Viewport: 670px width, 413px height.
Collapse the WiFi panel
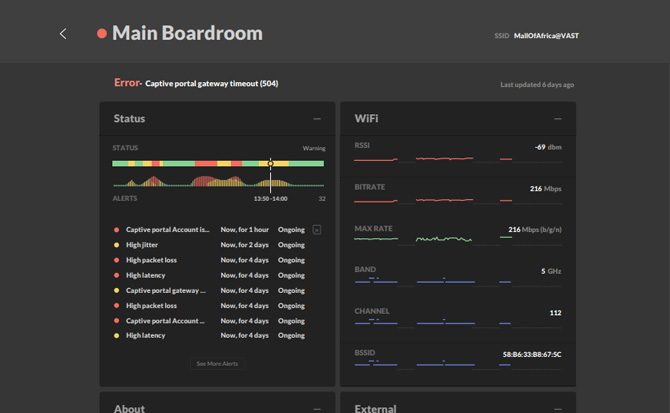[558, 119]
